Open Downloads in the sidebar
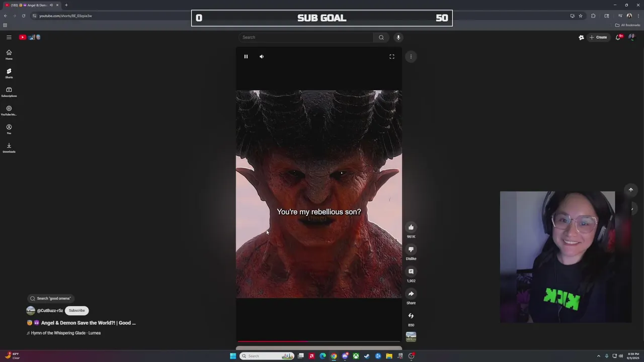The height and width of the screenshot is (362, 644). pos(9,148)
